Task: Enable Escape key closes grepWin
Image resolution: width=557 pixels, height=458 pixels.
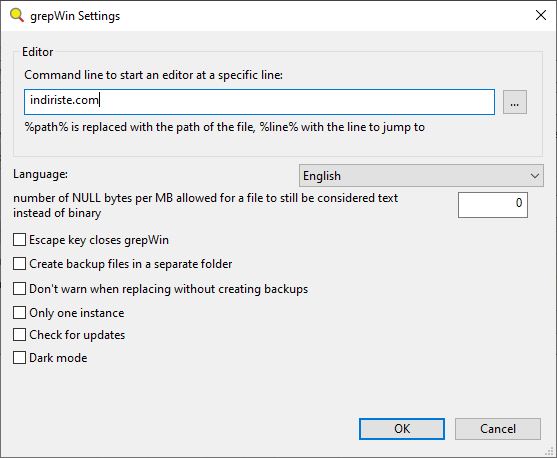Action: point(19,239)
